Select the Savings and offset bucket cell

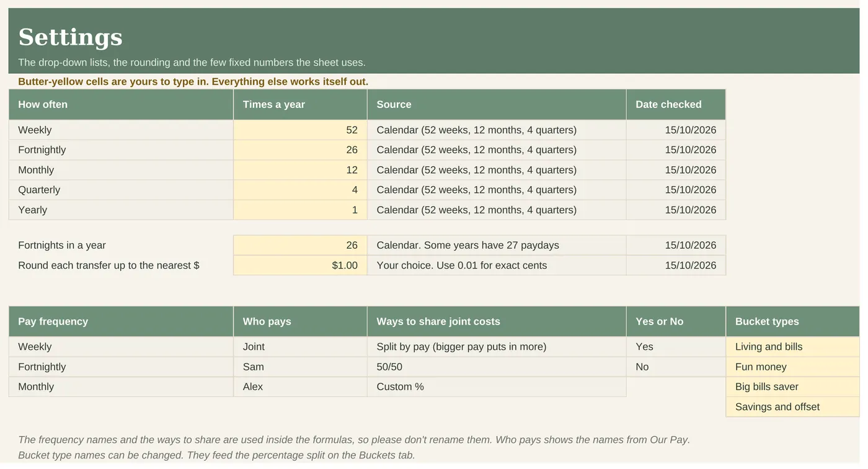click(x=792, y=406)
